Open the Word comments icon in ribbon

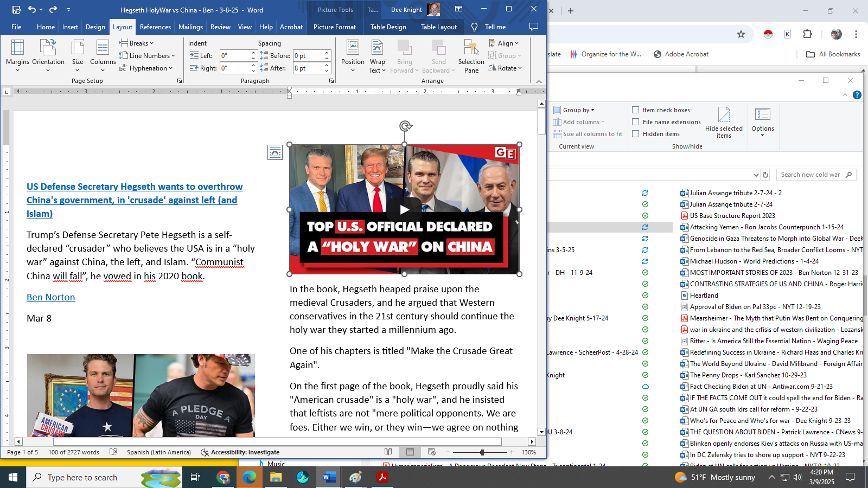534,27
